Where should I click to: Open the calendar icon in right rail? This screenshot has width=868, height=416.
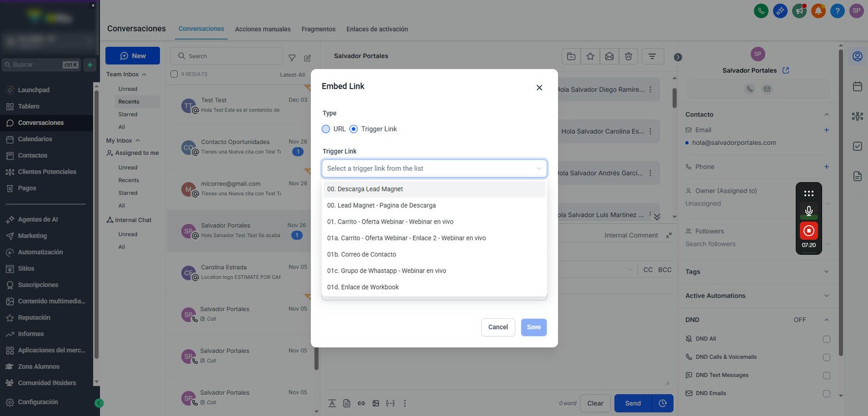pos(858,86)
